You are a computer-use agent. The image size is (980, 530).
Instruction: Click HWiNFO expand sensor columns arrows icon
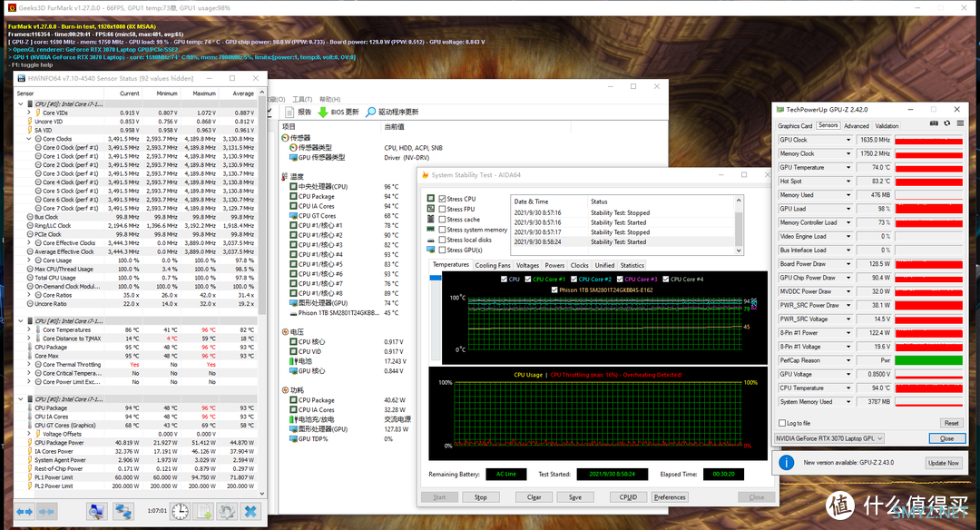24,512
